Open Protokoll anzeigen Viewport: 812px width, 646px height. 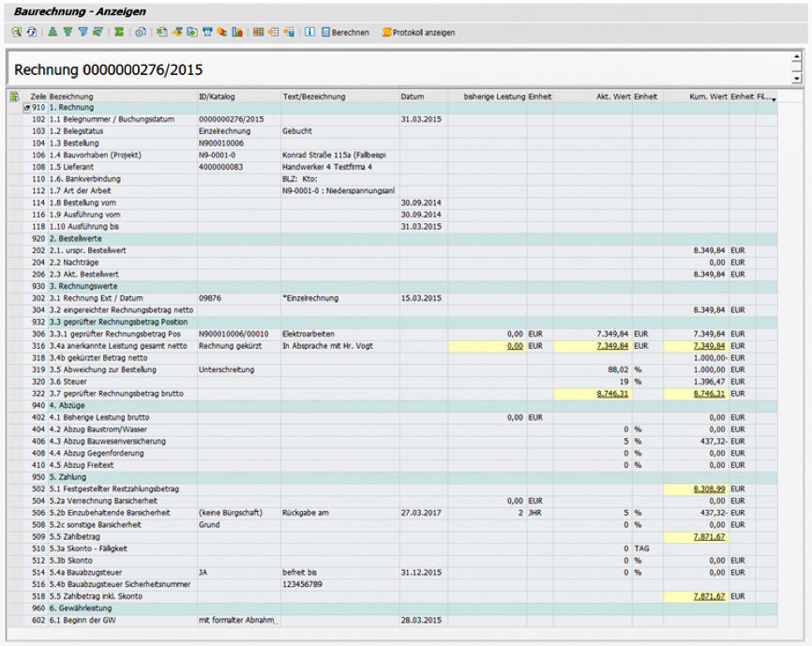417,32
